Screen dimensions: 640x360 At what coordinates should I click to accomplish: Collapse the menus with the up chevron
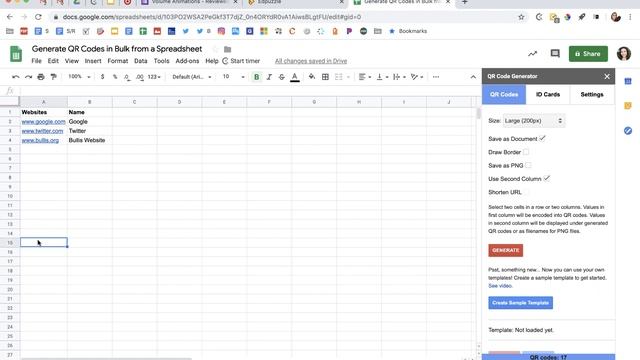pos(473,77)
